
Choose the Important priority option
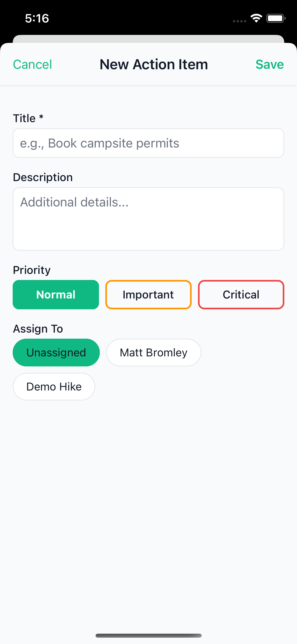(x=148, y=295)
